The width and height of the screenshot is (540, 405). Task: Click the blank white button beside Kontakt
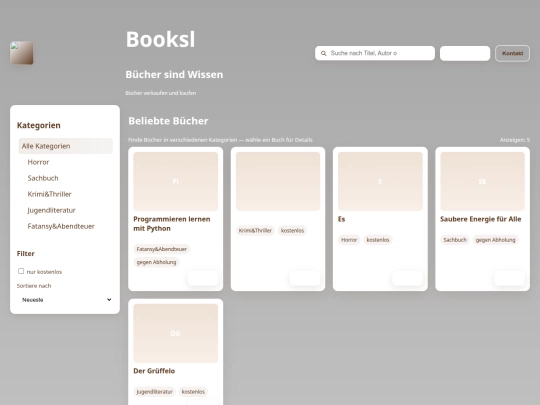point(465,53)
